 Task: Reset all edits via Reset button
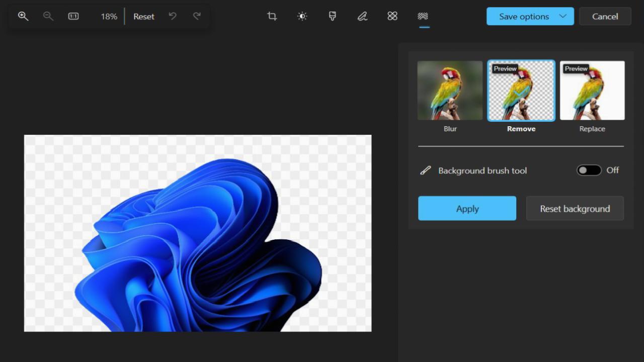point(144,17)
